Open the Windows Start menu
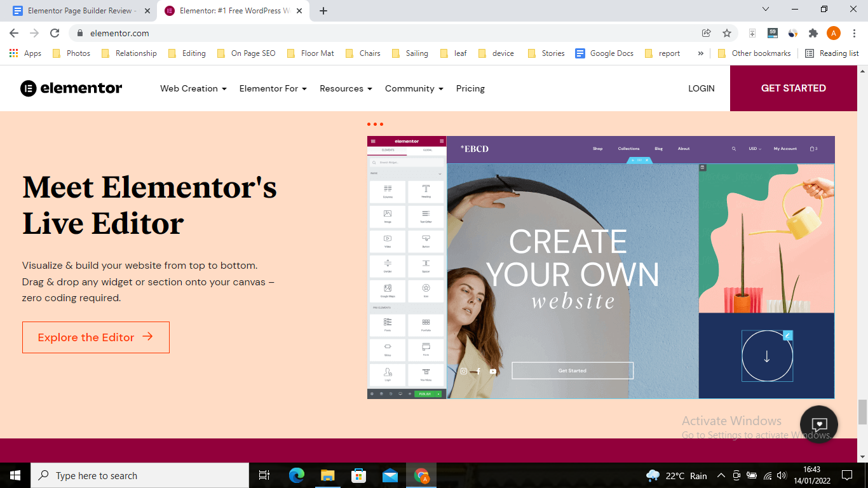The width and height of the screenshot is (868, 488). pyautogui.click(x=15, y=475)
